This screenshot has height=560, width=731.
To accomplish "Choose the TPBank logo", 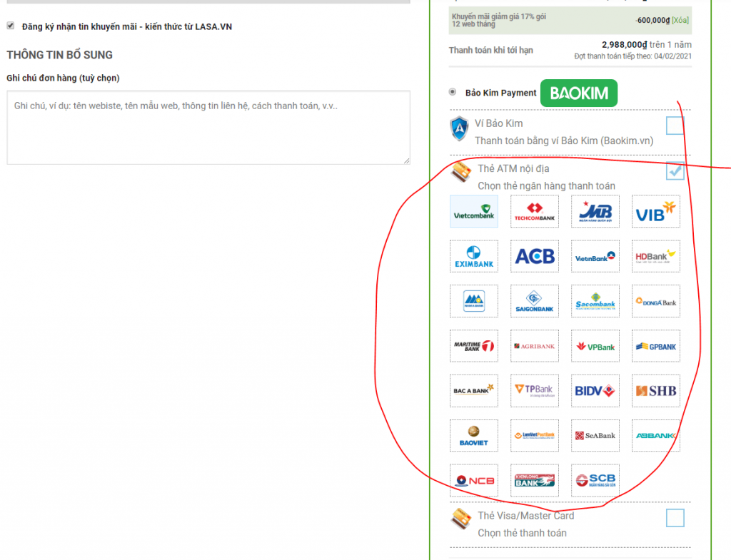I will coord(534,390).
